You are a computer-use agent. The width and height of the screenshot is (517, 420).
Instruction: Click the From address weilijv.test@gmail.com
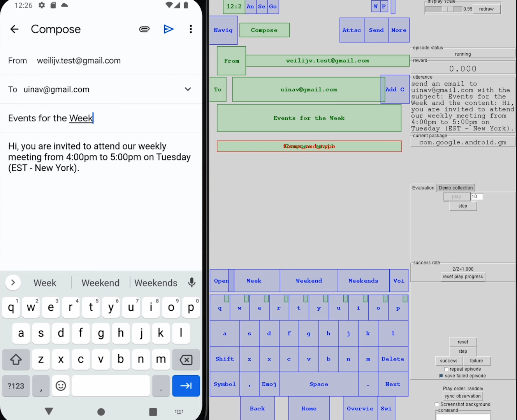point(79,61)
